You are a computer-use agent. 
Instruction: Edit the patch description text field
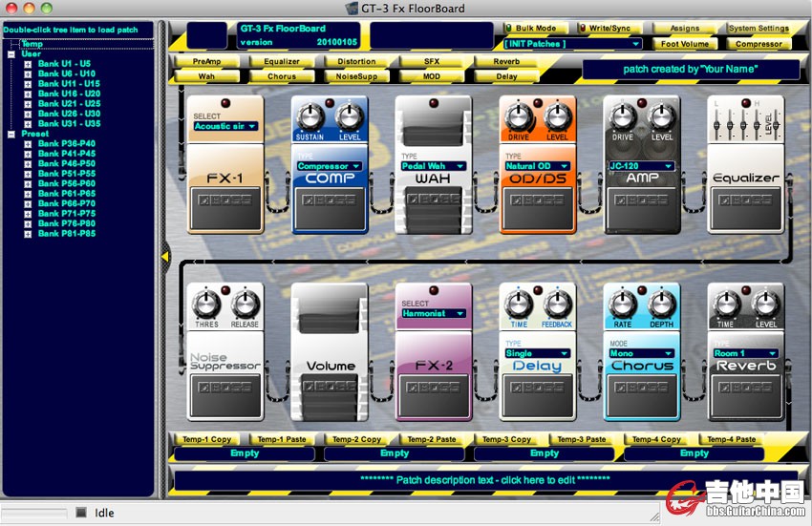(x=485, y=480)
